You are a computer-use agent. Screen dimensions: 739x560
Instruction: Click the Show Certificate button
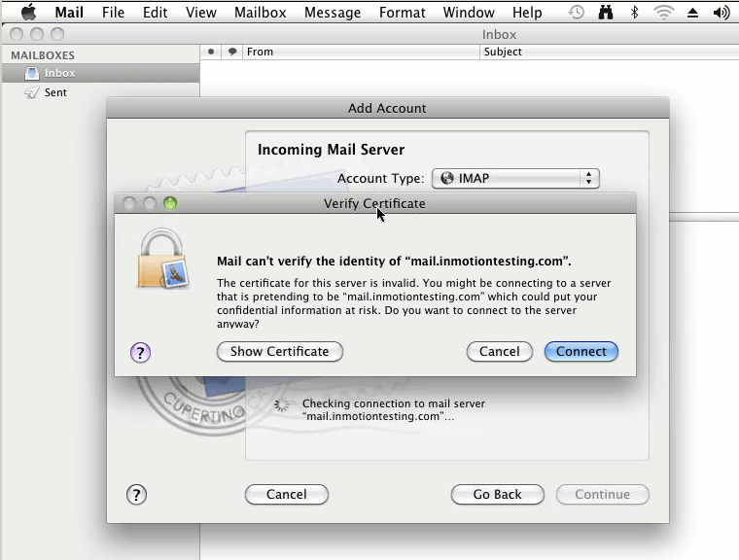tap(279, 352)
